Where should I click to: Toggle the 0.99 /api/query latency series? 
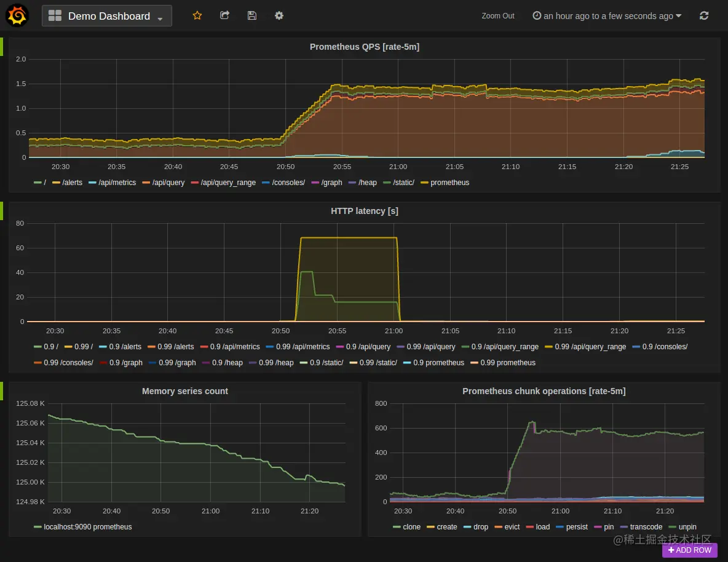pyautogui.click(x=431, y=347)
